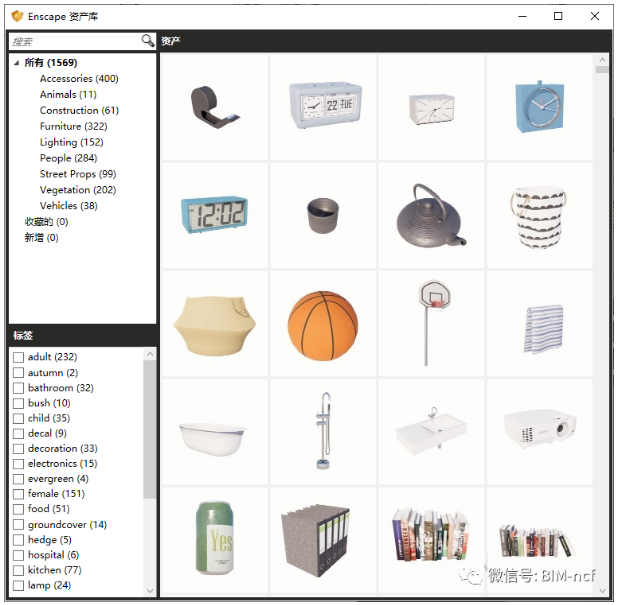Open the Accessories (400) category
Image resolution: width=617 pixels, height=605 pixels.
tap(79, 79)
